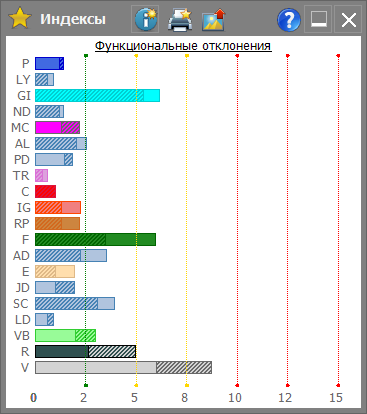
Task: Select the JD row label
Action: pos(23,287)
